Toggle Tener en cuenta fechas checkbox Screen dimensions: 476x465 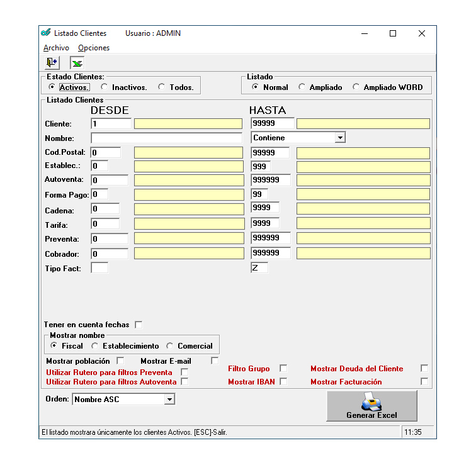[x=139, y=325]
